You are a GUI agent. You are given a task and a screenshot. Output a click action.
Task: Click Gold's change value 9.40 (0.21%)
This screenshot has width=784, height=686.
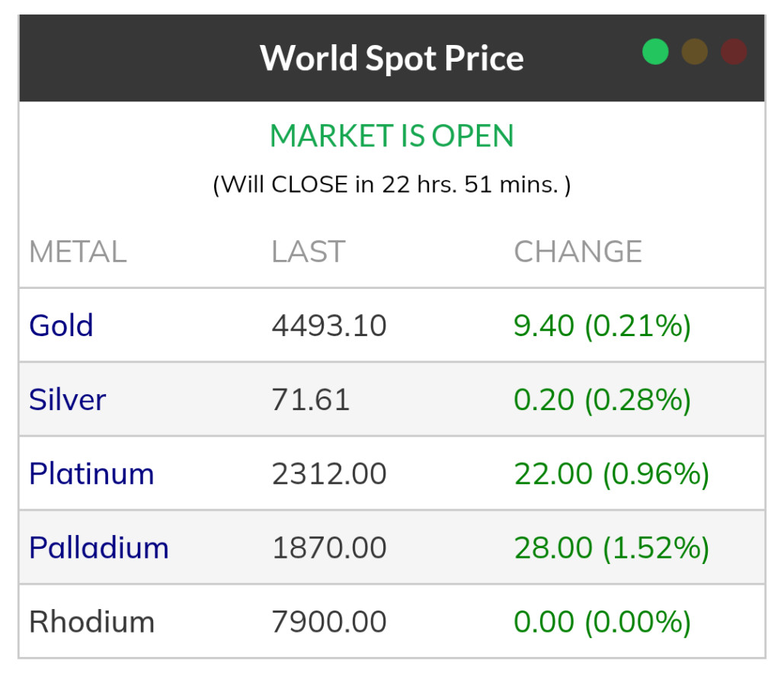pyautogui.click(x=602, y=325)
